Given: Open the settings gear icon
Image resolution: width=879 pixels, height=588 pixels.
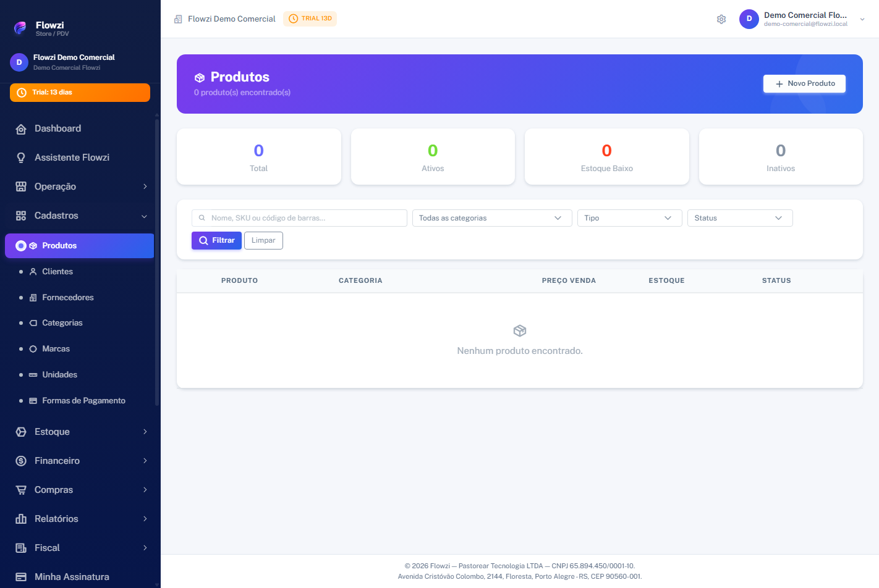Looking at the screenshot, I should click(x=721, y=19).
